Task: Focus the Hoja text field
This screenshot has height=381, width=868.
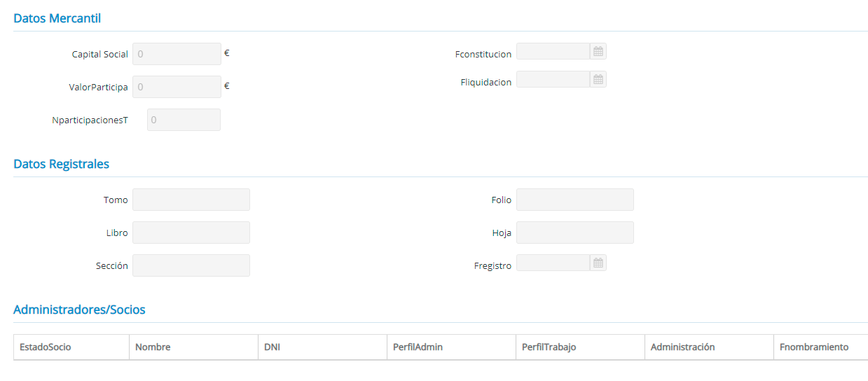Action: (574, 233)
